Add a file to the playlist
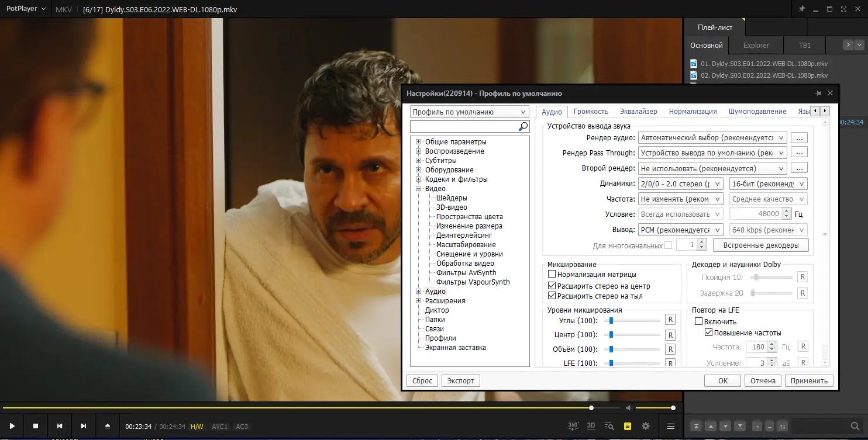 [757, 426]
